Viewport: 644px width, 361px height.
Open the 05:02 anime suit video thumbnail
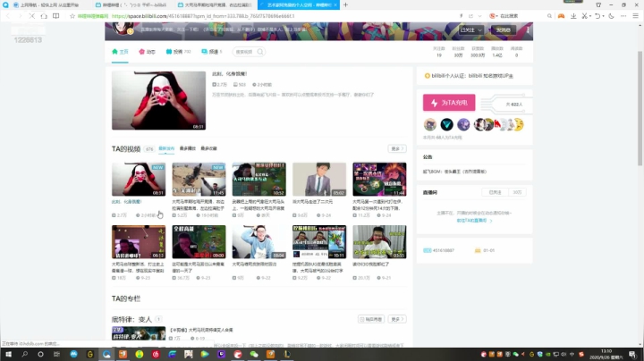(319, 180)
